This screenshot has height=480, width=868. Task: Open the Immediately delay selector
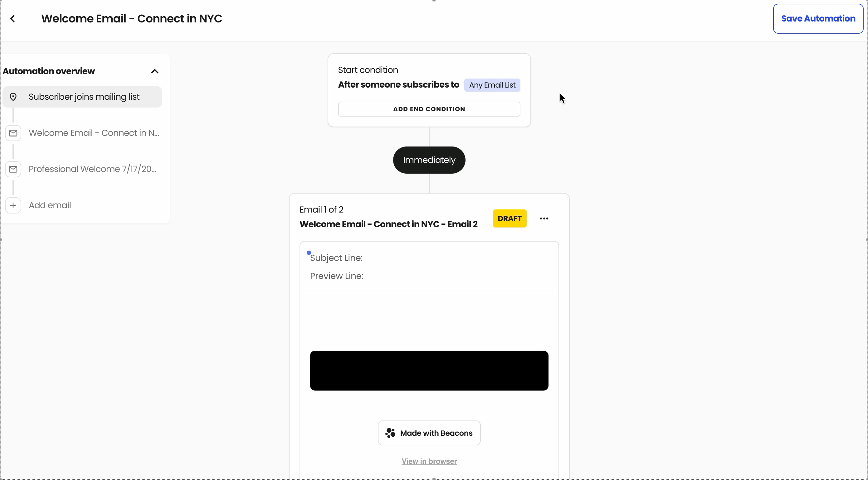click(x=429, y=160)
